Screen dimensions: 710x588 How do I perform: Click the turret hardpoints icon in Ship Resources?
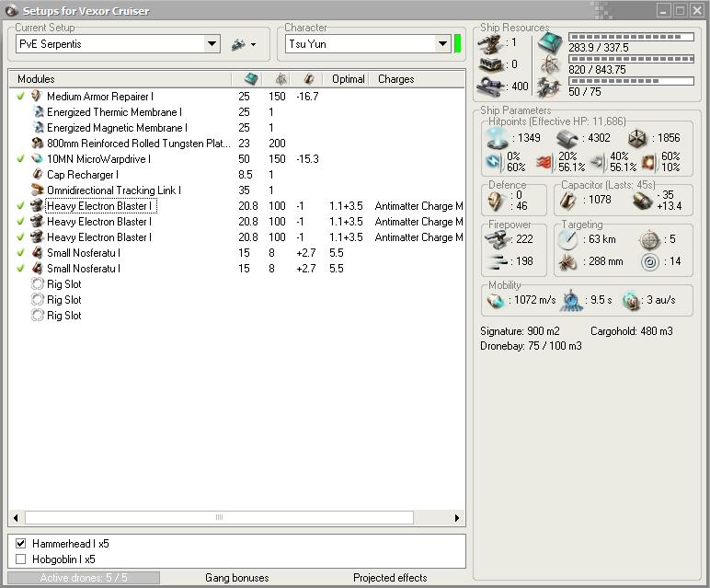click(x=491, y=43)
